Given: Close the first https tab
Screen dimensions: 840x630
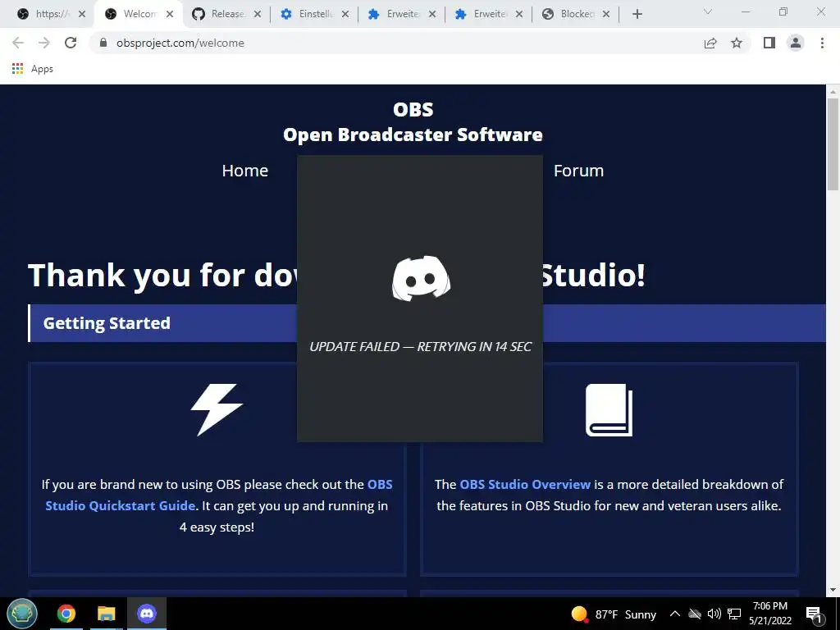Looking at the screenshot, I should [82, 14].
